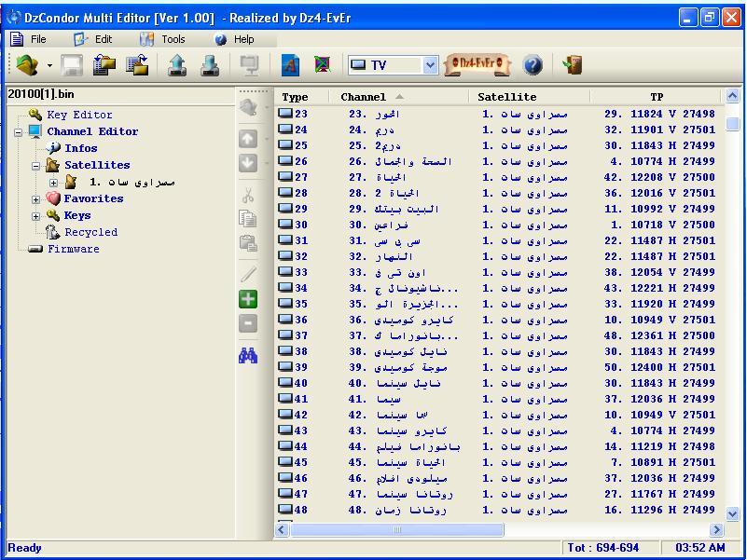This screenshot has width=747, height=560.
Task: Click the 03:52 AM clock in status bar
Action: [699, 548]
